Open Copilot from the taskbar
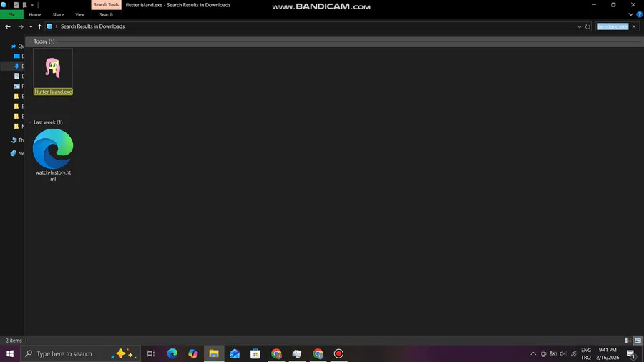Viewport: 644px width, 362px height. click(x=193, y=353)
